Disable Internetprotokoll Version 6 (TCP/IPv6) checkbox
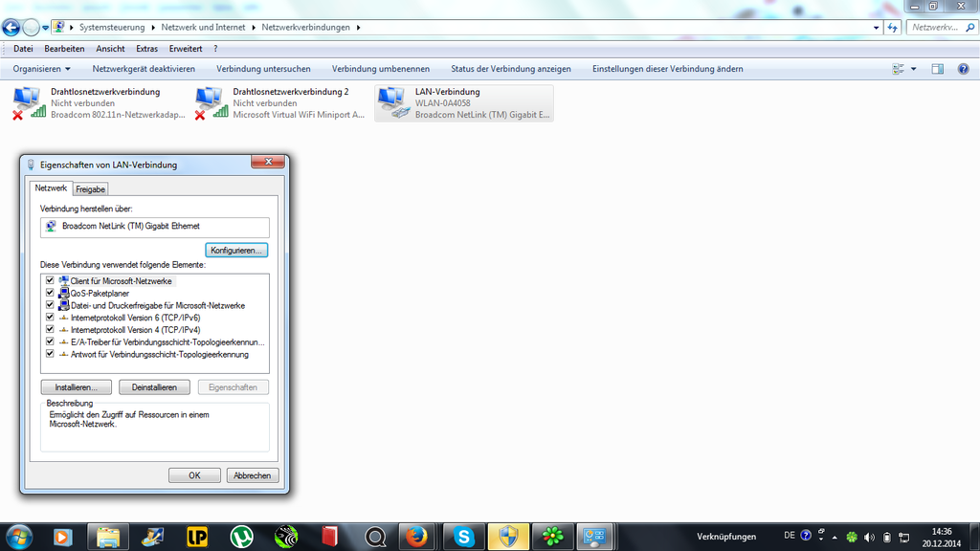Viewport: 980px width, 551px height. point(50,317)
